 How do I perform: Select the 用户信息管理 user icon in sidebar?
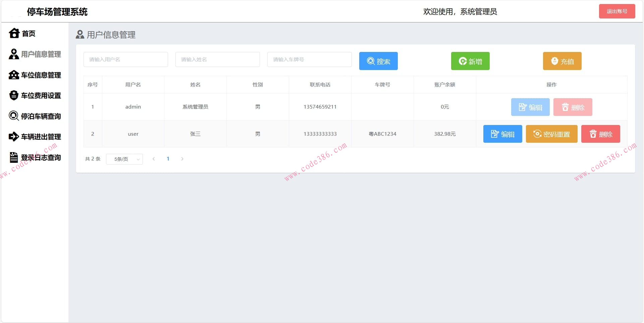14,54
